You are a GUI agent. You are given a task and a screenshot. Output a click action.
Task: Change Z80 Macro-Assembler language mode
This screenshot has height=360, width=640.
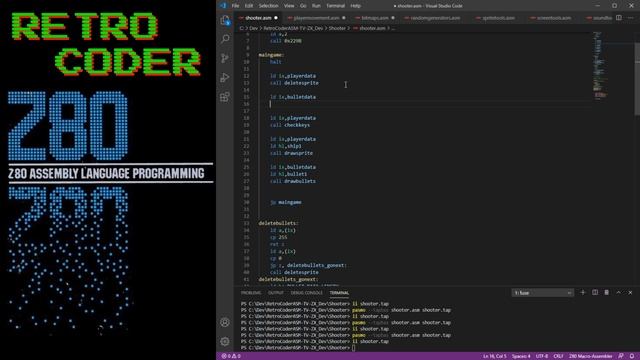[x=590, y=356]
